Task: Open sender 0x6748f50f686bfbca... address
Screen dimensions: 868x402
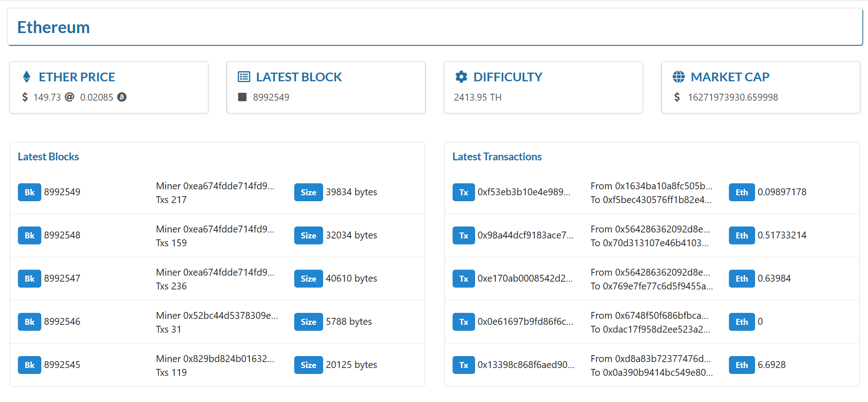Action: [661, 316]
